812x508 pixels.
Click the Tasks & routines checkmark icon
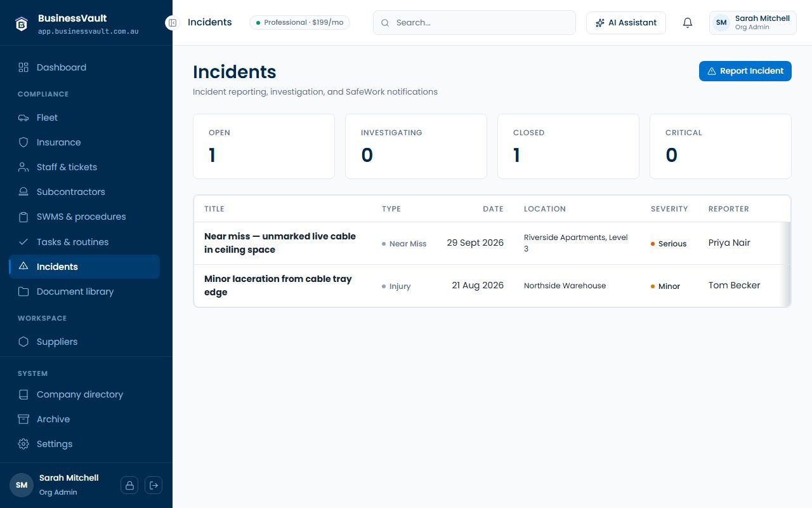coord(23,242)
